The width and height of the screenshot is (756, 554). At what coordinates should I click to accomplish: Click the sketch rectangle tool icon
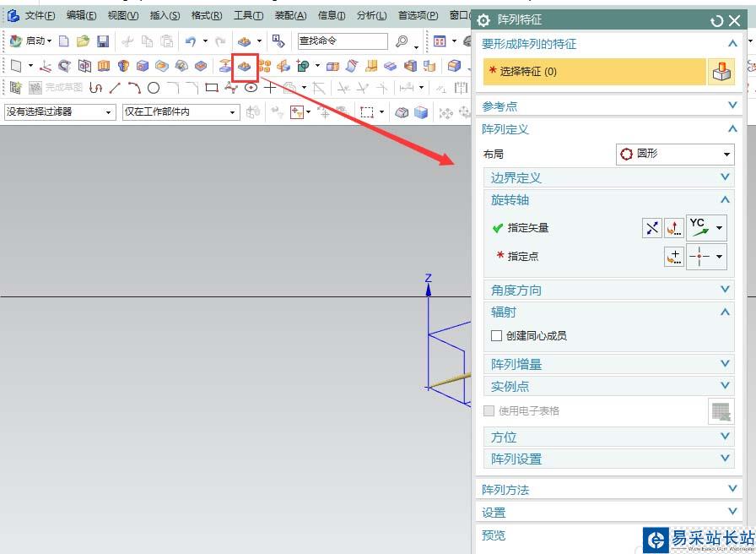coord(211,88)
